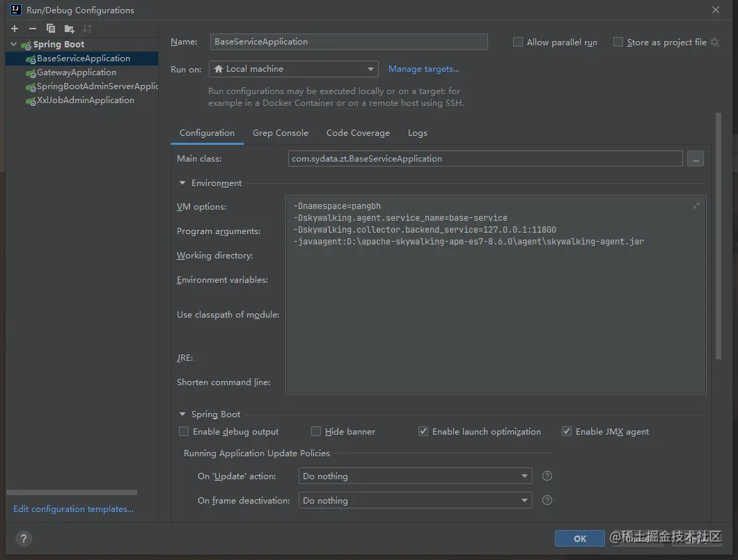Enable debug output checkbox
738x560 pixels.
(x=184, y=431)
